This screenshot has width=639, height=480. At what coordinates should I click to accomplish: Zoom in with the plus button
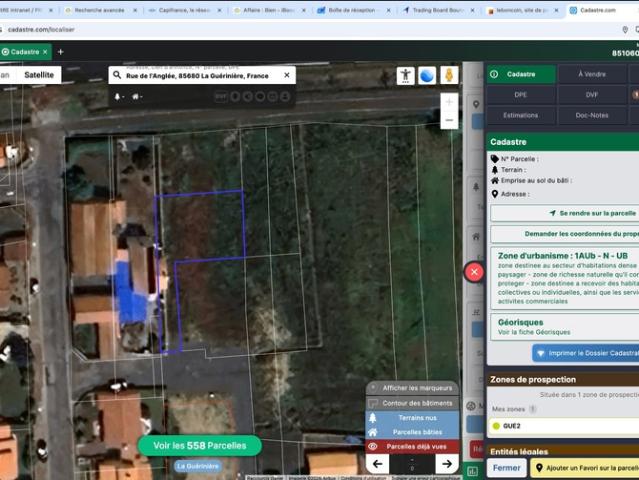(x=449, y=102)
